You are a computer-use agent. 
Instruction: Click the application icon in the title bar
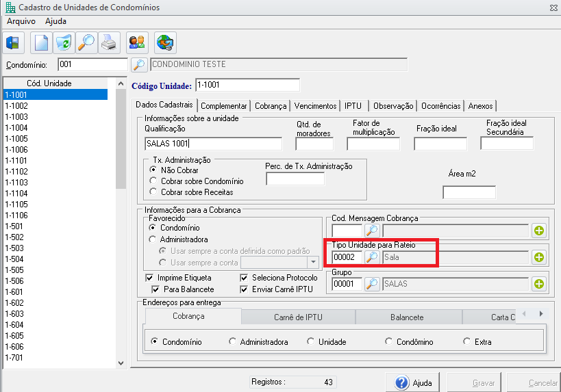(x=10, y=7)
